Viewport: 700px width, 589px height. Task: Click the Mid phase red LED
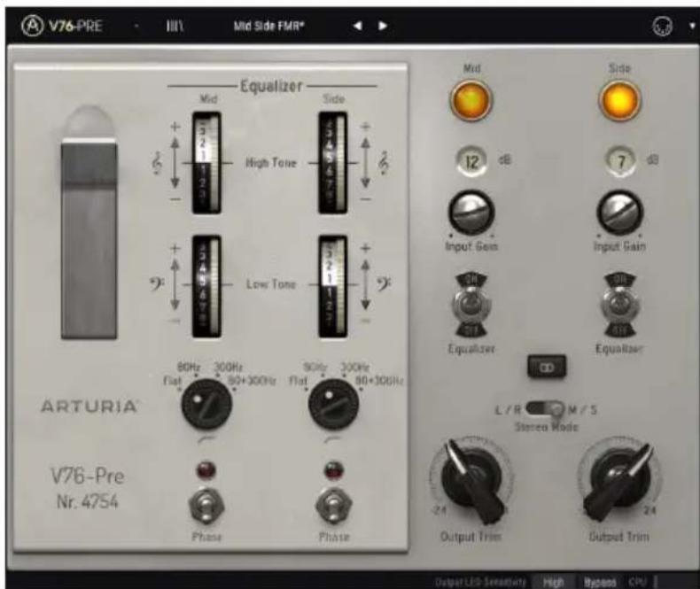[x=206, y=469]
